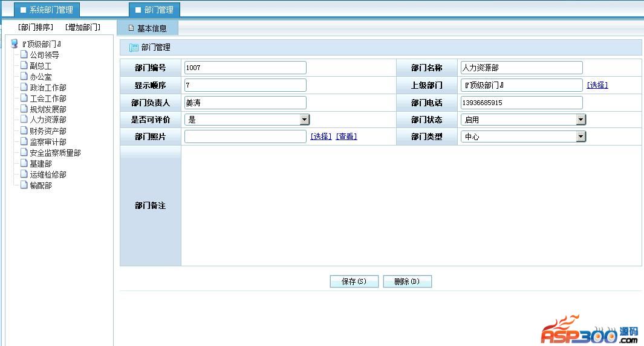The width and height of the screenshot is (644, 346).
Task: Click the 显示顺序 input field
Action: coord(245,85)
